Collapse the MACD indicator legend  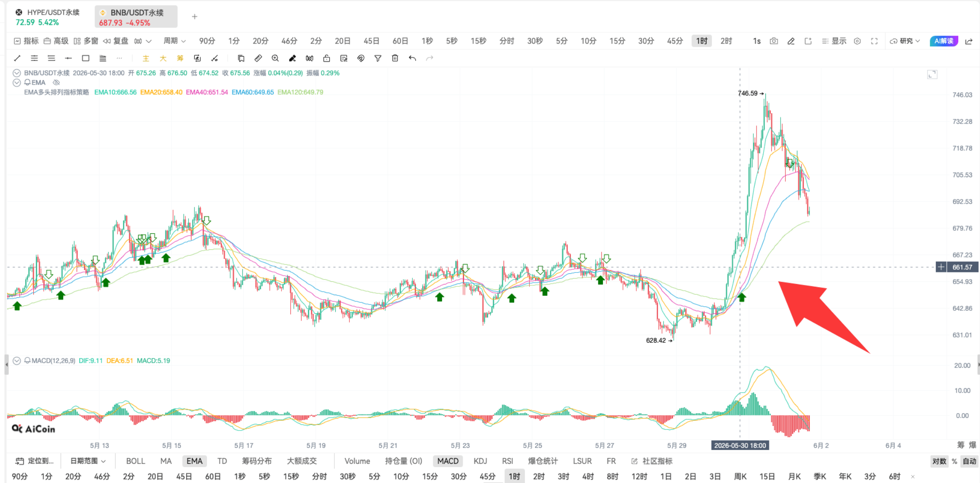point(17,361)
